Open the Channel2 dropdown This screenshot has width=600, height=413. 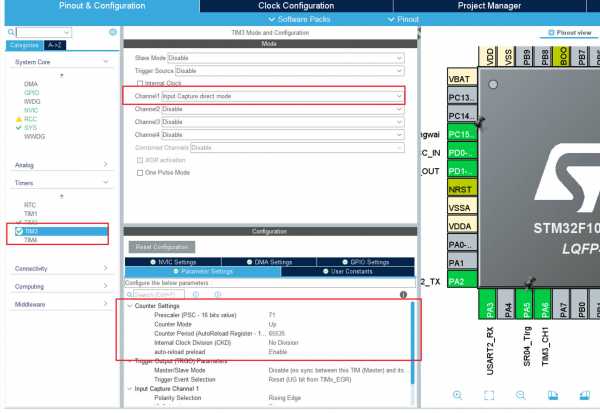pos(283,109)
